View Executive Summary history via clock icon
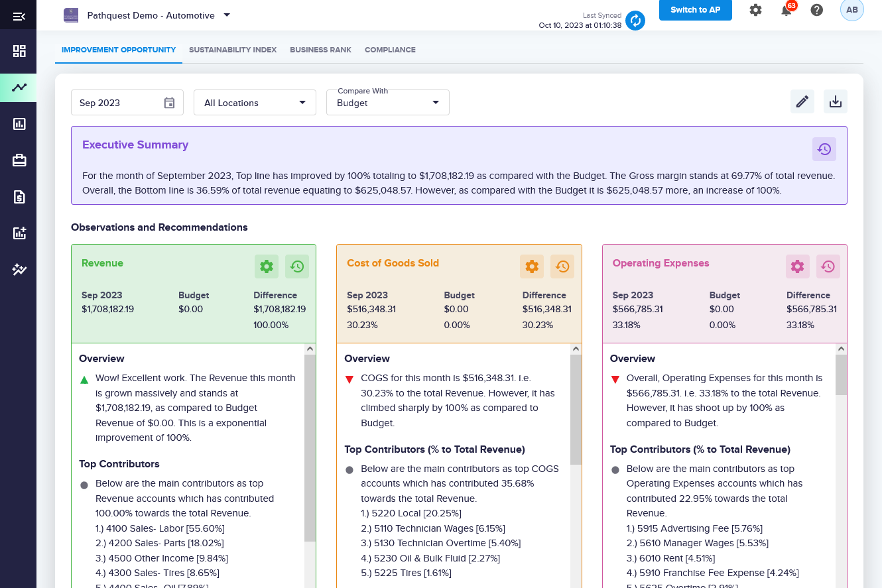 tap(824, 149)
